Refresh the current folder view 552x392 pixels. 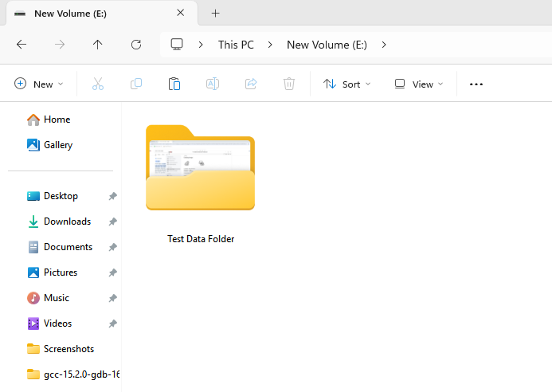[136, 45]
